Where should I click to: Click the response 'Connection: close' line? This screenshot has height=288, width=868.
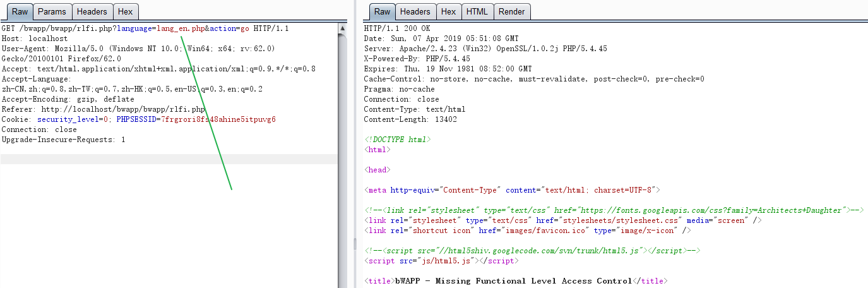click(x=401, y=99)
